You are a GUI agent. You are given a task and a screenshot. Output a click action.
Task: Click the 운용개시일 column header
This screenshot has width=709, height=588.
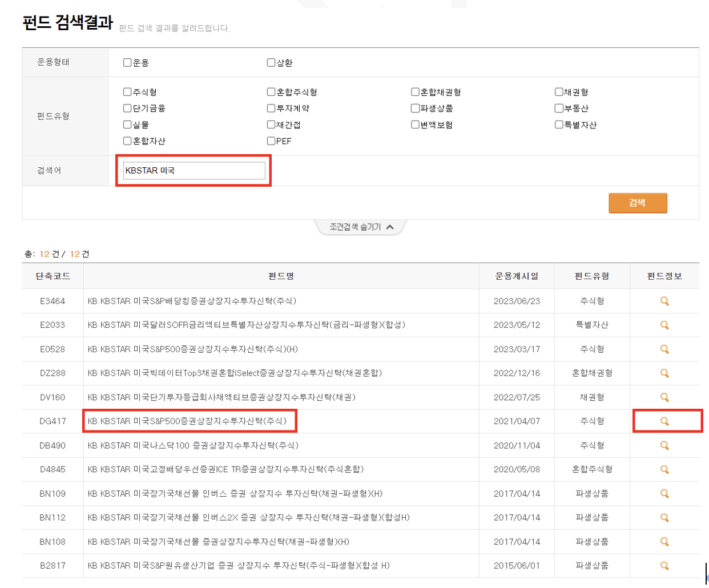click(517, 276)
